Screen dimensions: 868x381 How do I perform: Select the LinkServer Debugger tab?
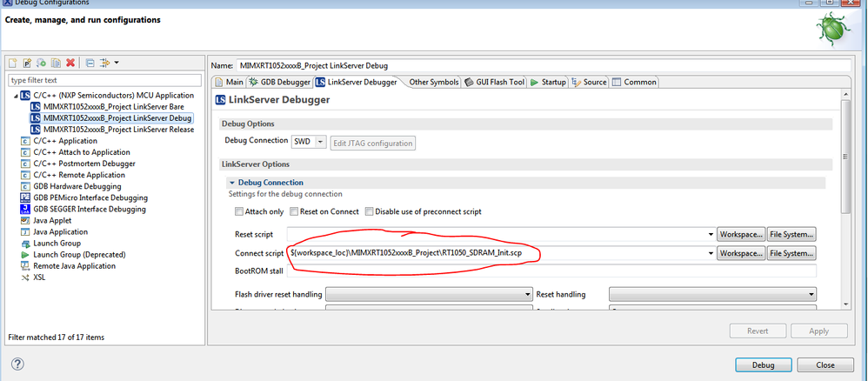(x=357, y=82)
